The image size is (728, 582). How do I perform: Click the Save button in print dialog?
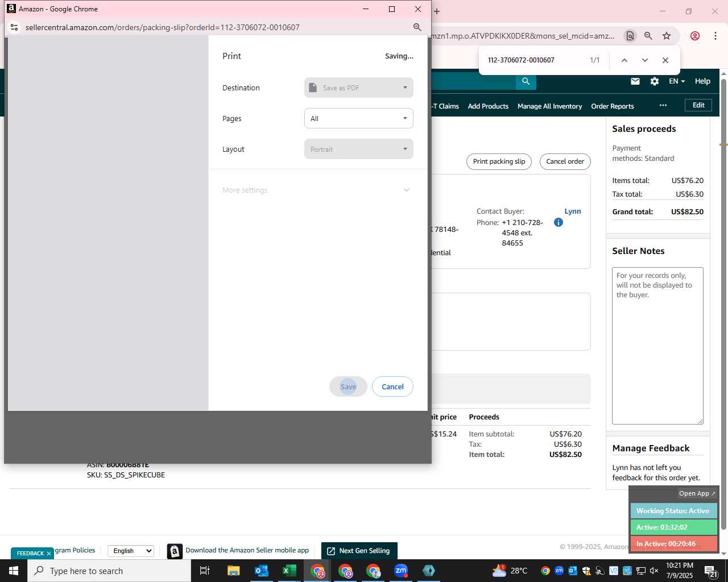(348, 386)
